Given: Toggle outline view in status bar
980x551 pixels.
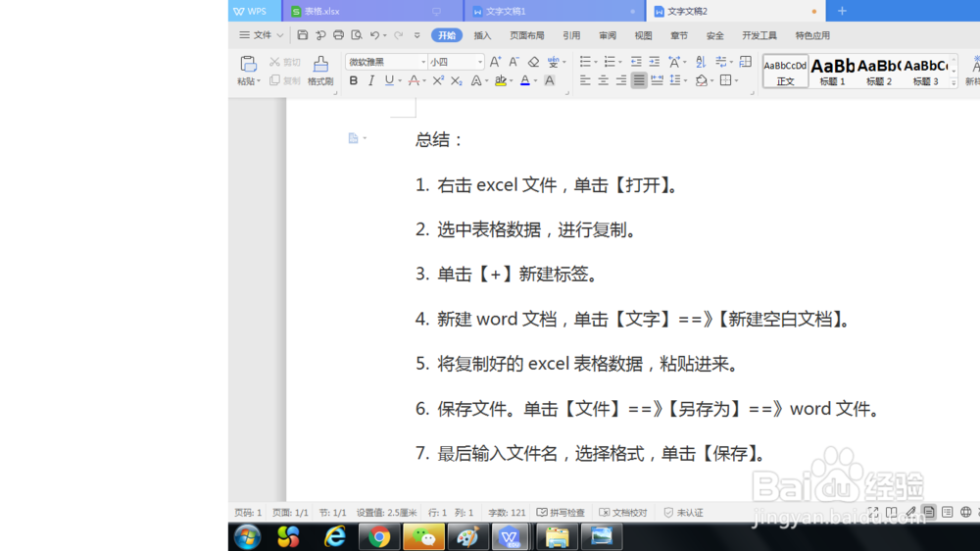Looking at the screenshot, I should [948, 512].
